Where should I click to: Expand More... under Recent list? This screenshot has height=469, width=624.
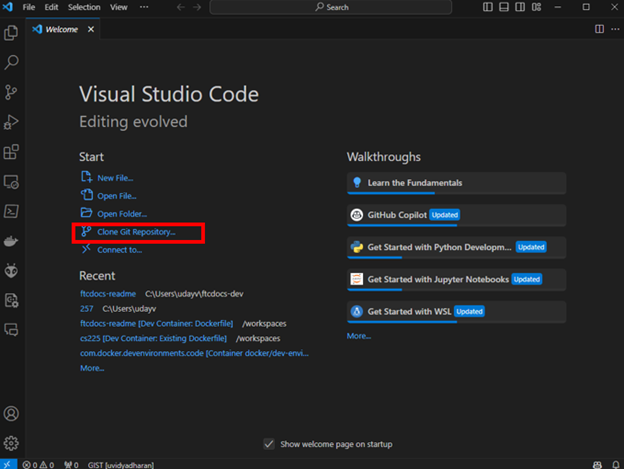(91, 368)
